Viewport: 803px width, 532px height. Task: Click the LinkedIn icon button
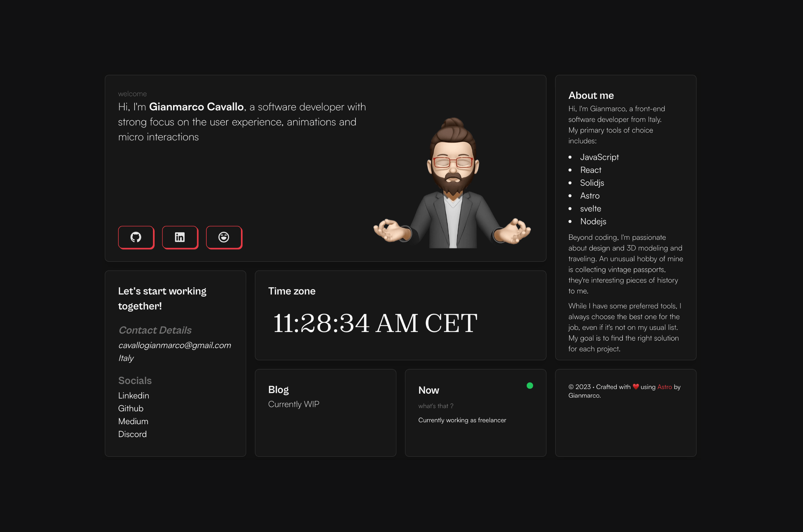click(180, 237)
